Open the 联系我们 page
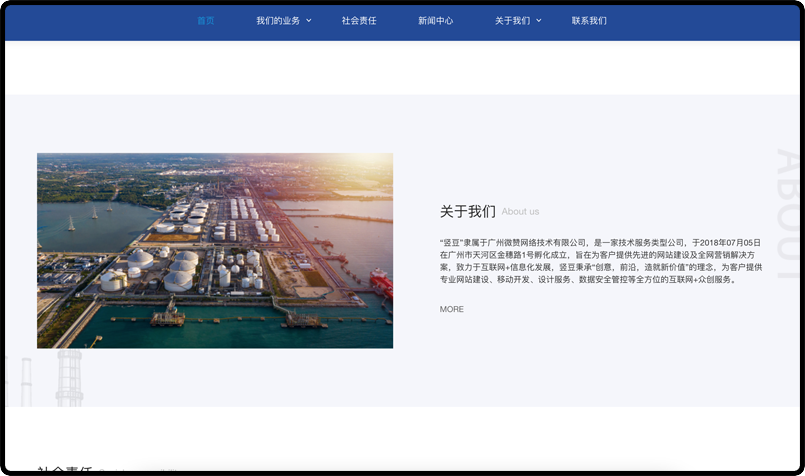The width and height of the screenshot is (805, 476). tap(589, 21)
